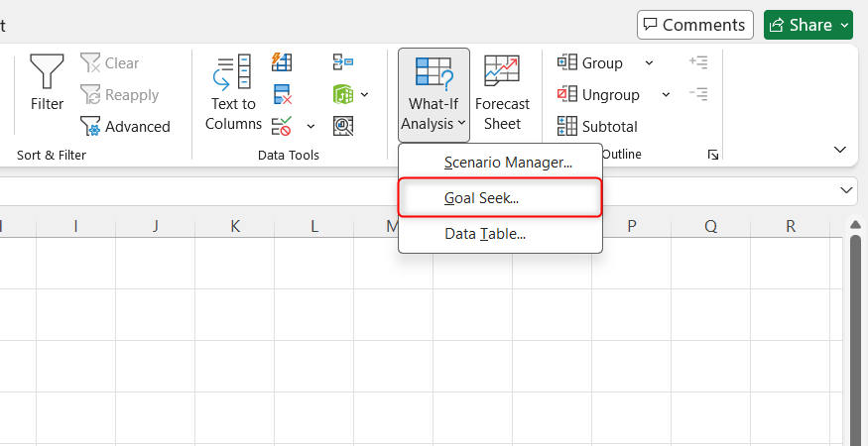This screenshot has height=446, width=868.
Task: Select column K header
Action: click(x=235, y=226)
